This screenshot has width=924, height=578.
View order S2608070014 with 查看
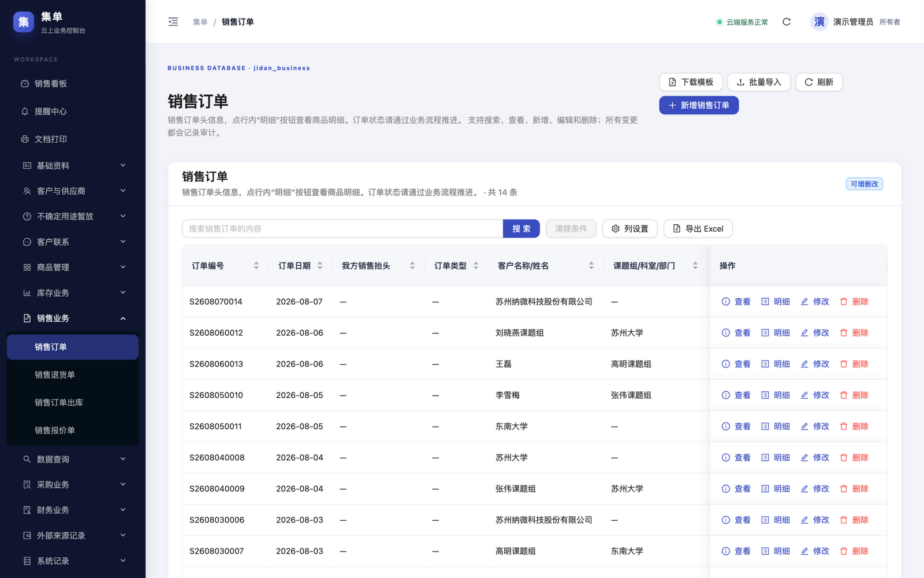click(736, 302)
